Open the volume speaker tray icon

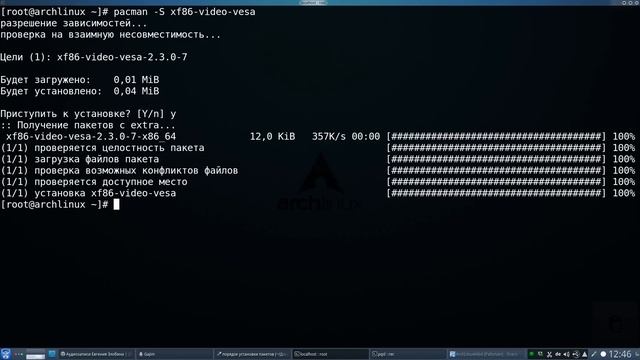567,354
